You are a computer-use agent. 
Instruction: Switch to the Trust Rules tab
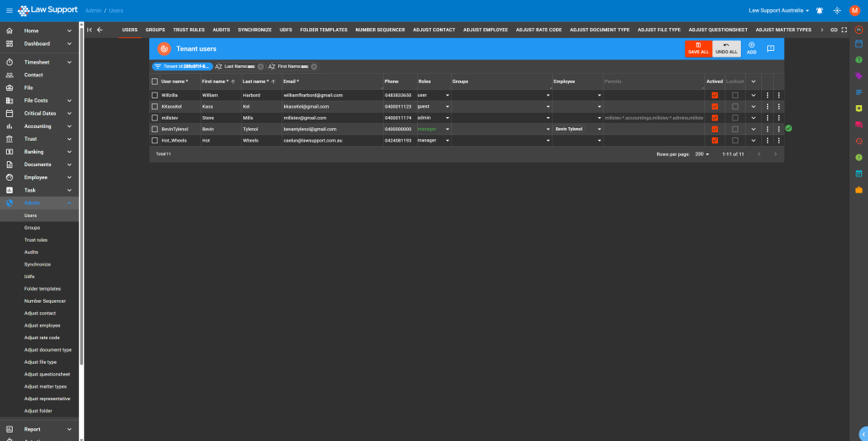click(x=188, y=30)
